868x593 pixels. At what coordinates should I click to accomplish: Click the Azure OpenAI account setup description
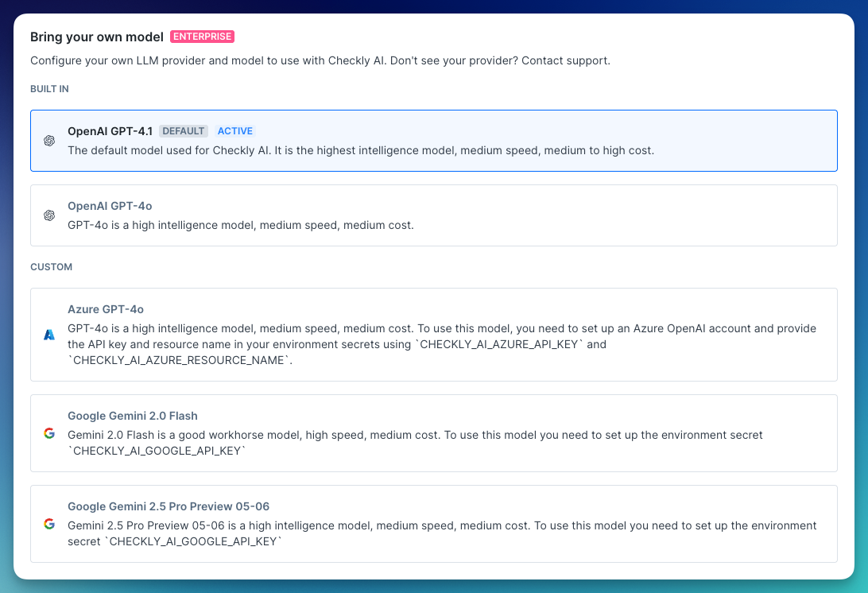442,344
